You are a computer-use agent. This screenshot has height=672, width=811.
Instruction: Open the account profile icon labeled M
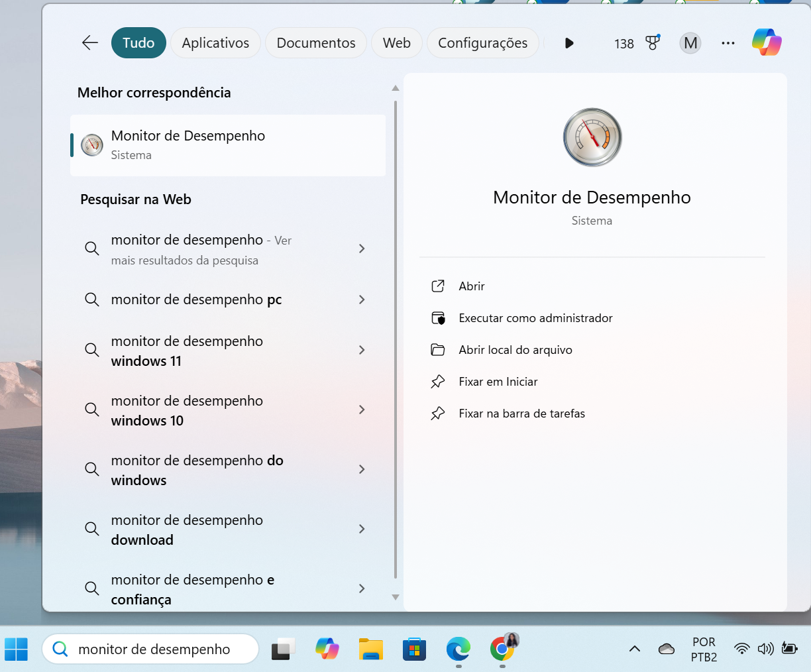tap(690, 42)
